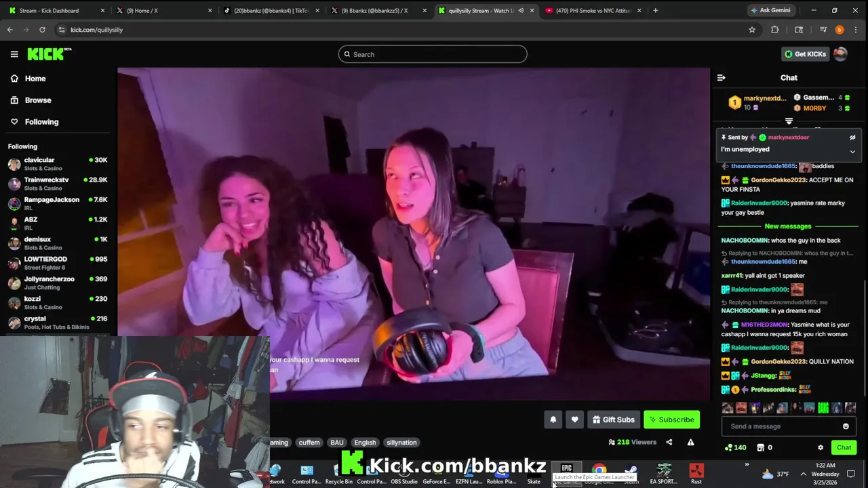Reload the page
Screen dimensions: 868x488
[42, 30]
